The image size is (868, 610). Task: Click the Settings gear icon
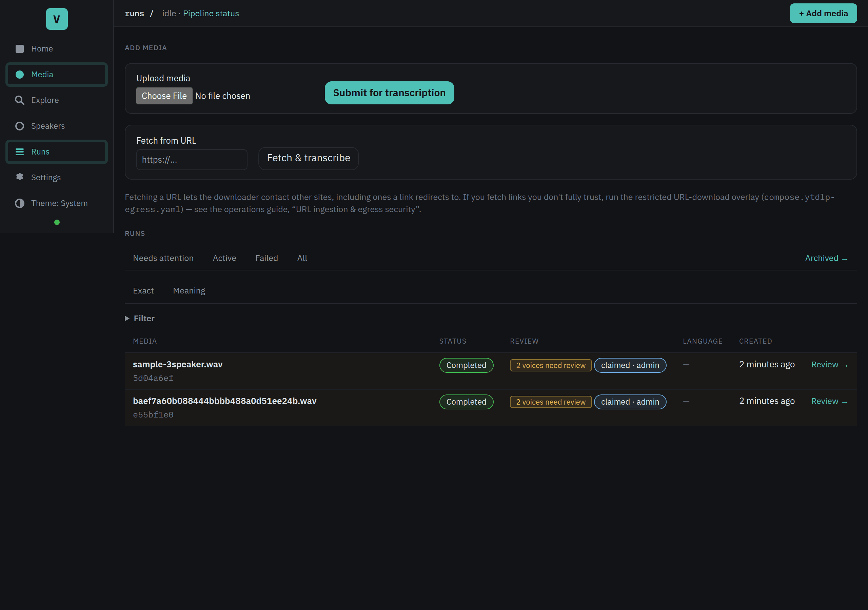pyautogui.click(x=20, y=177)
